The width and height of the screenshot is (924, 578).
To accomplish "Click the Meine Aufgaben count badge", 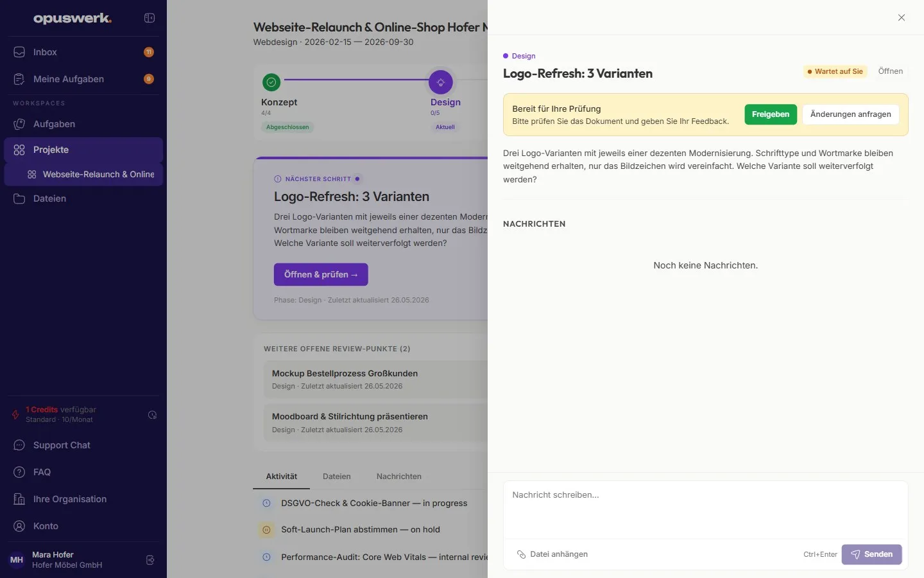I will [x=149, y=79].
